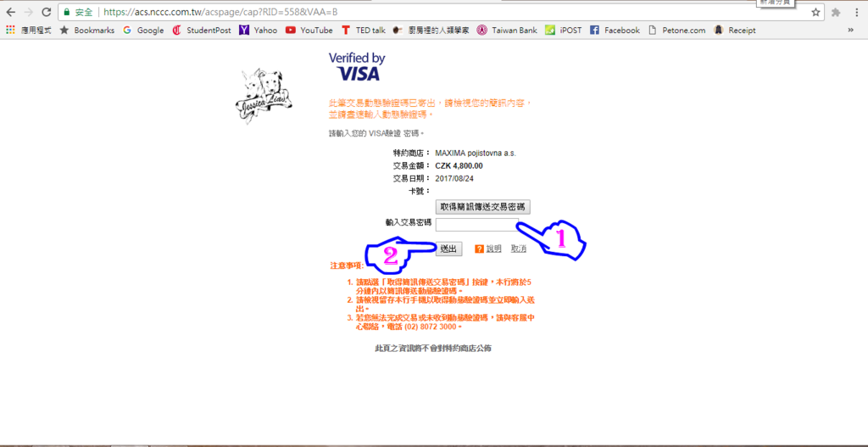Open the Google bookmark
868x447 pixels.
pos(143,31)
